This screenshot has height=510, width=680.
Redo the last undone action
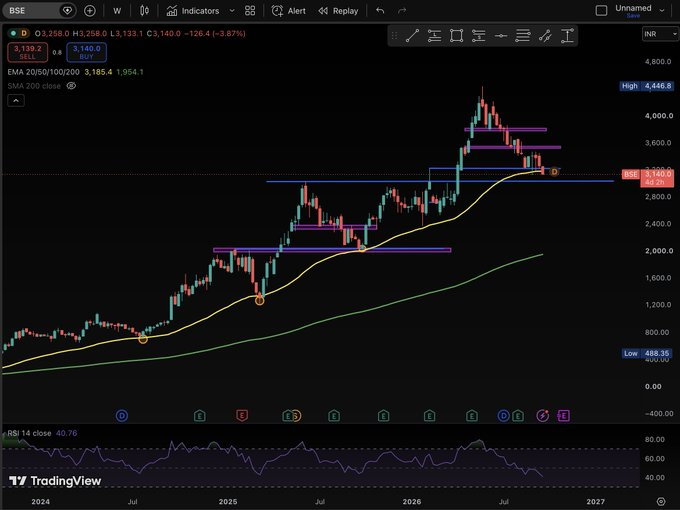pos(402,11)
